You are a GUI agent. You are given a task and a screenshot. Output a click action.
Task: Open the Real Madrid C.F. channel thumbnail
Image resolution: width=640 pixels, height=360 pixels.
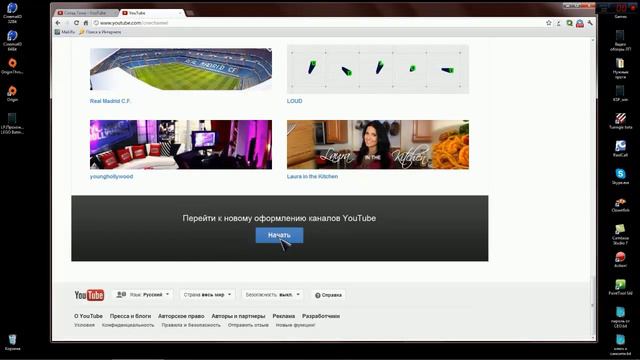(181, 69)
